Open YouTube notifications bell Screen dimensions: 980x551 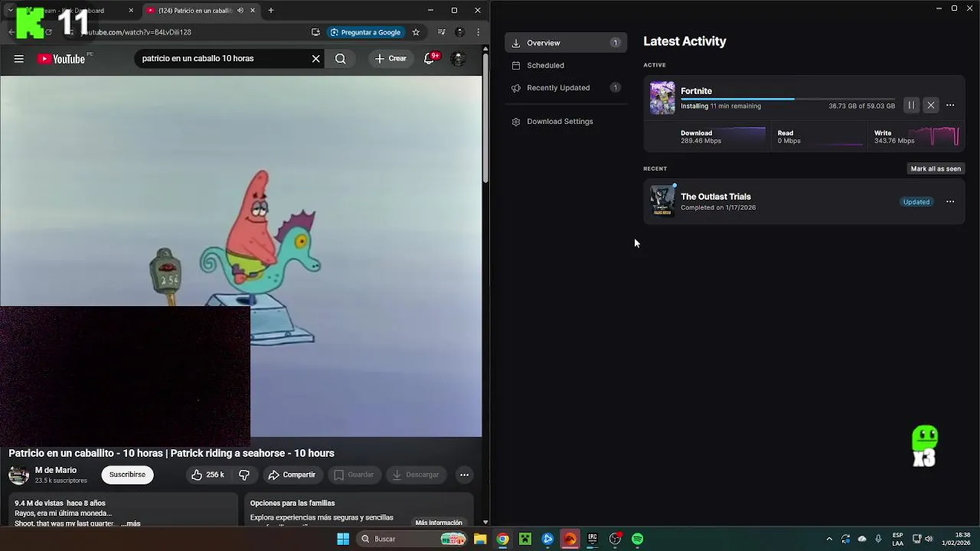(x=430, y=59)
